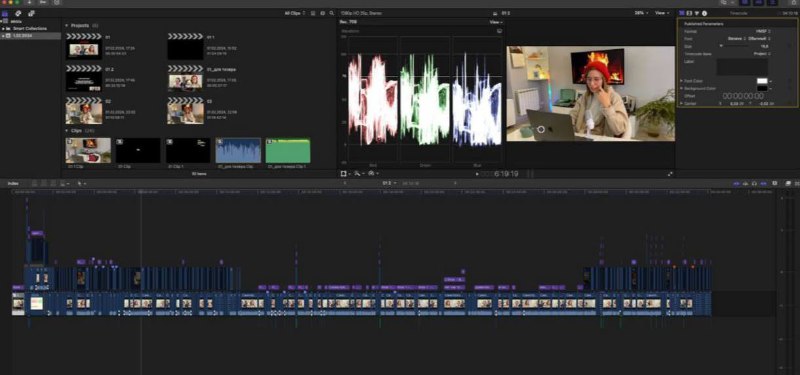Toggle audio skimming in the timeline
Image resolution: width=800 pixels, height=375 pixels.
coord(745,183)
